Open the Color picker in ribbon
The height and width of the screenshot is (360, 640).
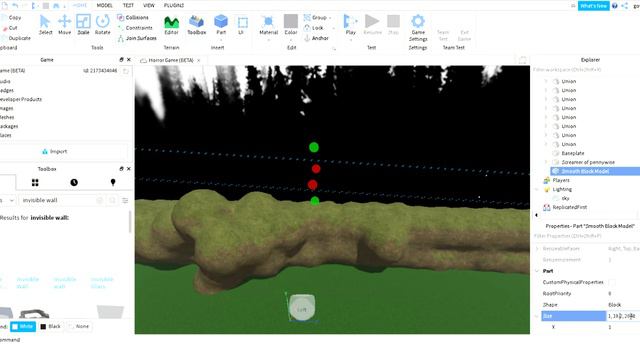tap(291, 25)
